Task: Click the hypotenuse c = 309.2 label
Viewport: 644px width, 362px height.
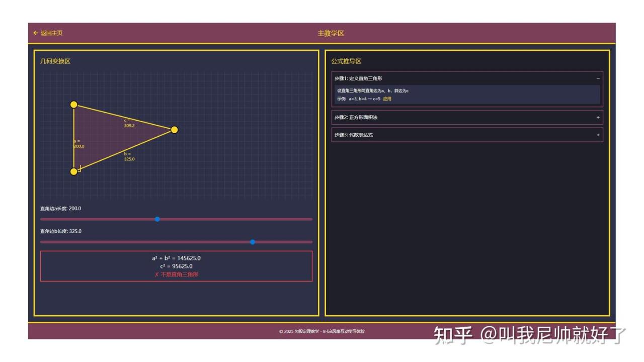Action: 129,123
